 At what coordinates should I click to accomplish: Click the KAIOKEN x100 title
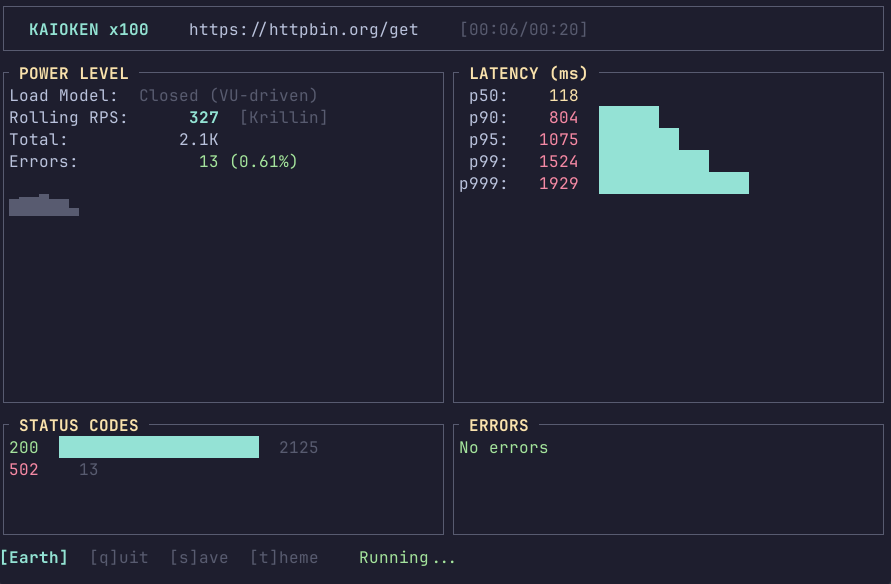click(89, 30)
